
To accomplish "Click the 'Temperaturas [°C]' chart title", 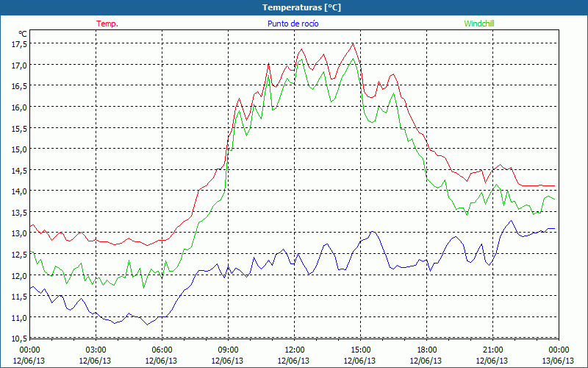I will tap(301, 7).
